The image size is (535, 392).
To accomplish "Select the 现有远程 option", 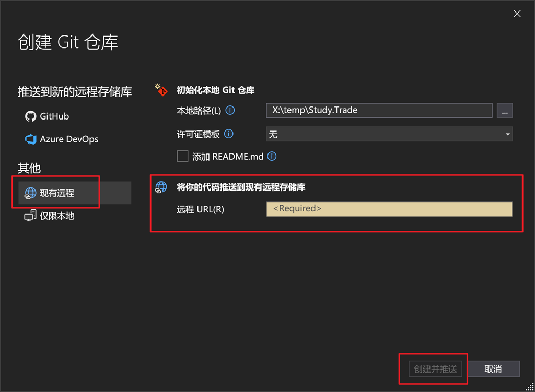I will click(x=74, y=193).
